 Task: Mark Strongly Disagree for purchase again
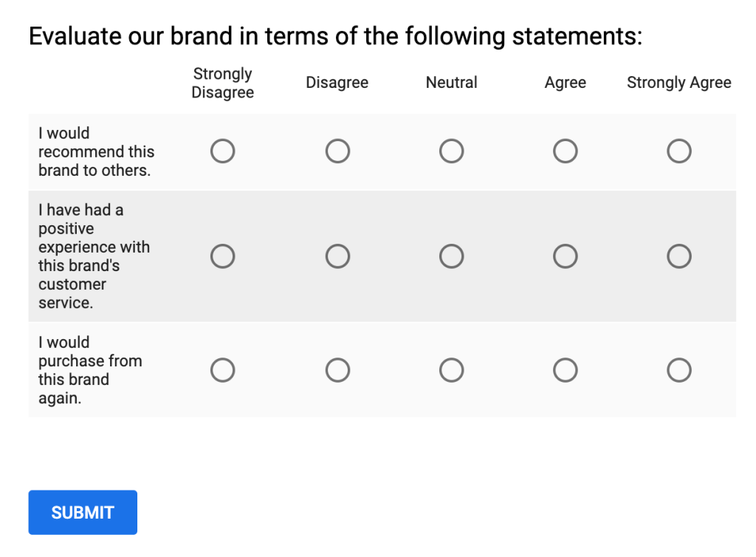pos(223,370)
